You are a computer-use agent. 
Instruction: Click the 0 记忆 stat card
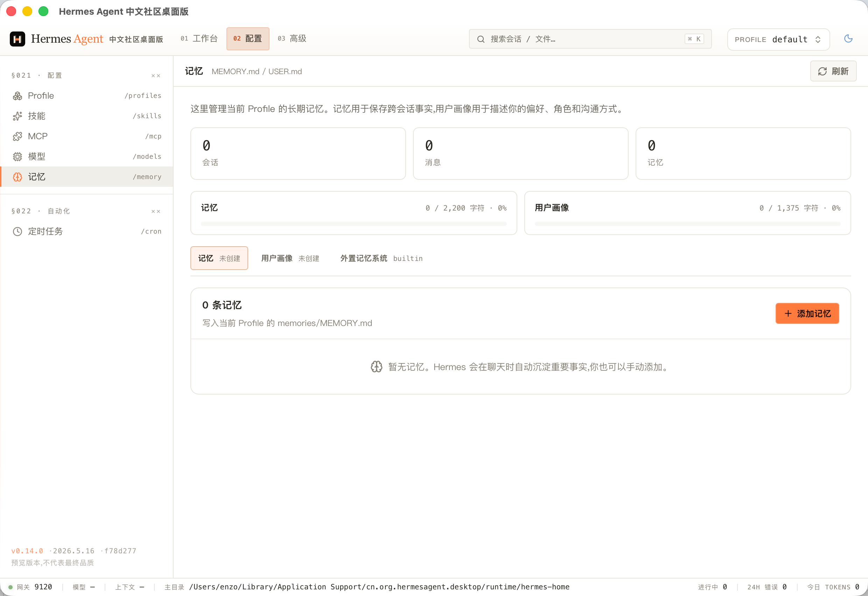[743, 154]
